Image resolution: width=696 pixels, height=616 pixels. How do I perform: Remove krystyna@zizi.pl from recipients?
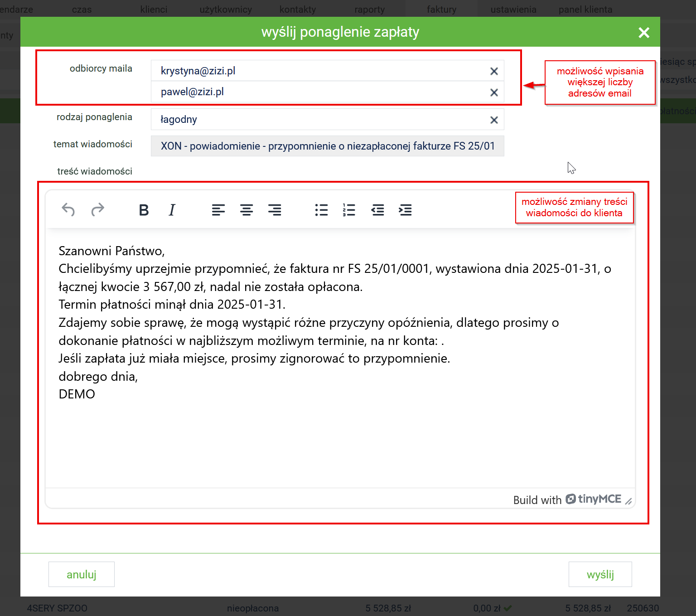494,71
